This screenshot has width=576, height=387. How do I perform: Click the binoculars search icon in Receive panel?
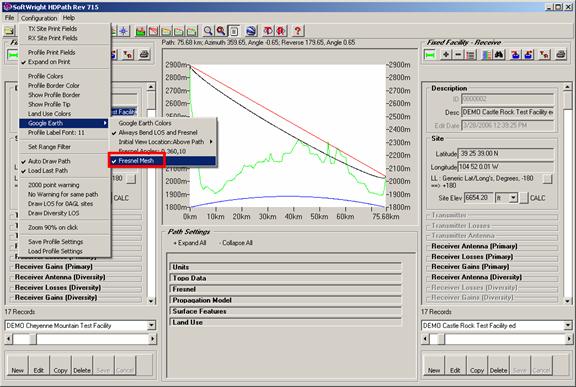click(499, 55)
